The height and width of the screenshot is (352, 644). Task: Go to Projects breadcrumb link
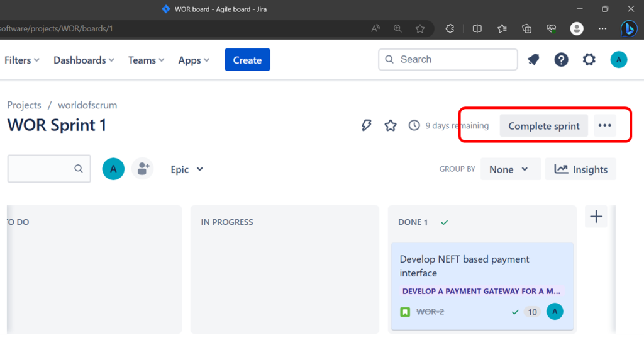pos(25,105)
